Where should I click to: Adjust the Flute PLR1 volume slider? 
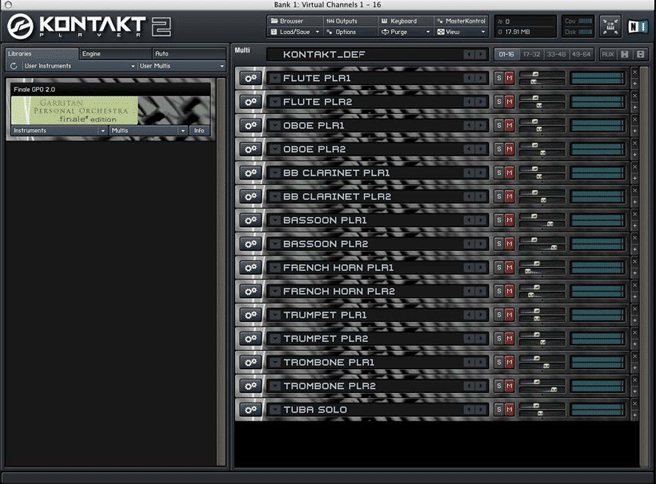[x=542, y=74]
